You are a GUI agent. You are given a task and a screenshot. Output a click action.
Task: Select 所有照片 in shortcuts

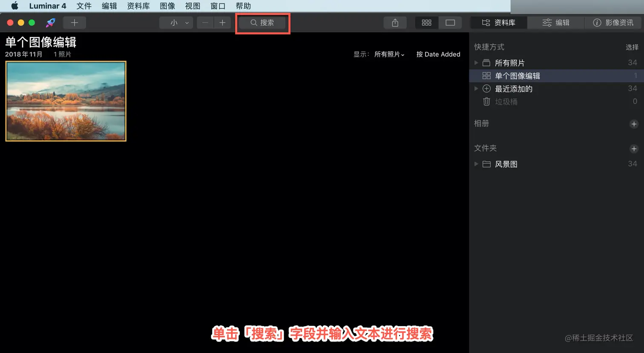[x=556, y=63]
